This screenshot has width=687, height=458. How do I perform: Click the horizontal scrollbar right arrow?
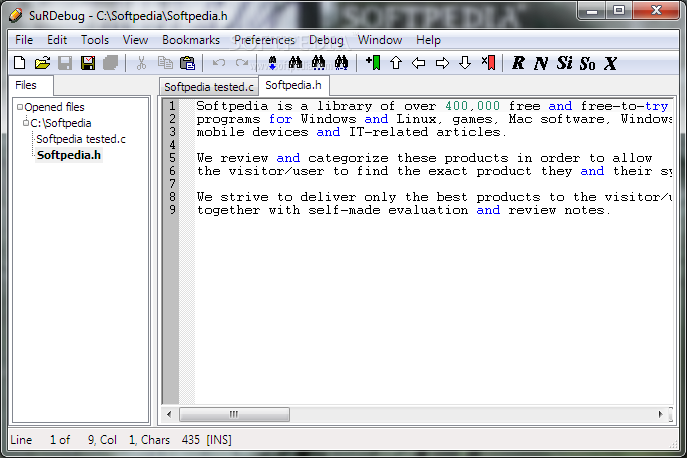point(660,414)
